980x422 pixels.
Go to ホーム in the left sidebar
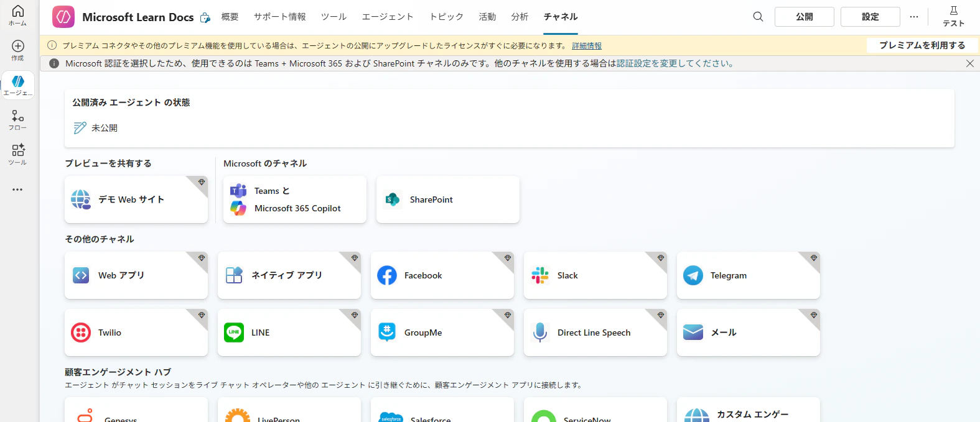click(x=17, y=16)
